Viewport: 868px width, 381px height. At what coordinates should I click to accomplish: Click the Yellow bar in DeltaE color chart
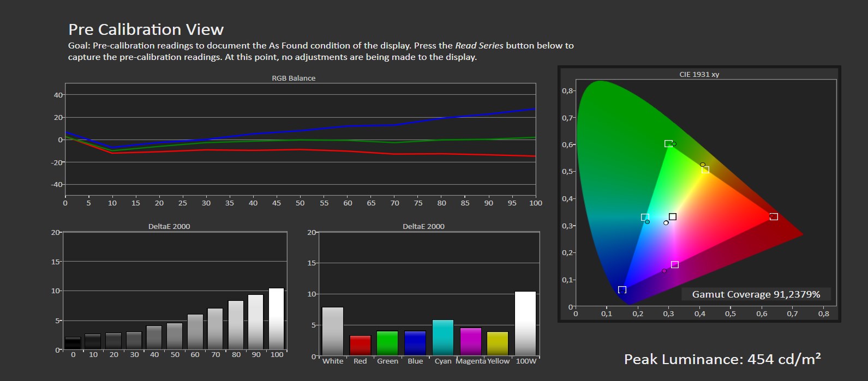[498, 343]
